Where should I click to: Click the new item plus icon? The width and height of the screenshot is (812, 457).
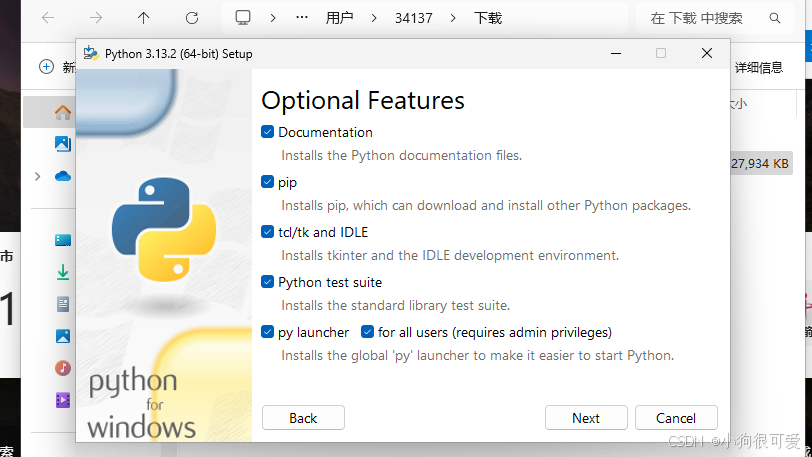point(46,67)
